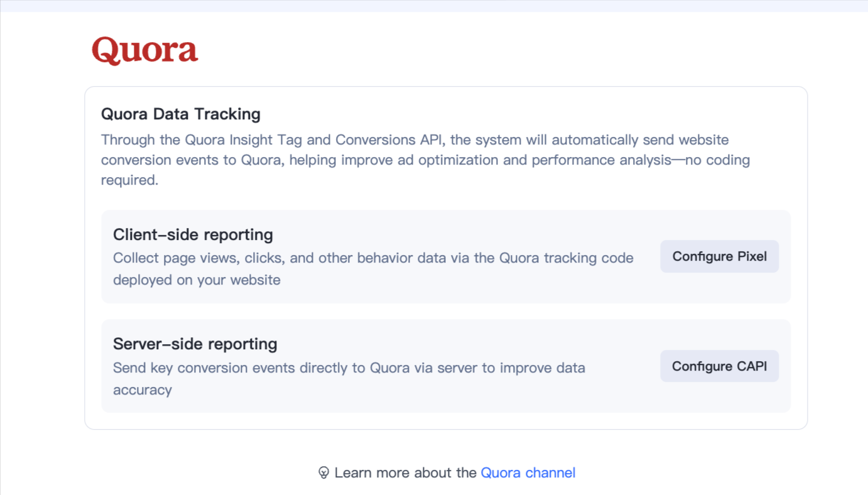Click "deployed on your website" text

(x=197, y=280)
